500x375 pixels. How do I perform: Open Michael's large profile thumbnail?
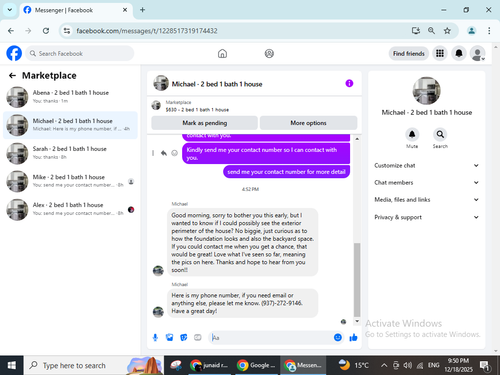click(426, 91)
